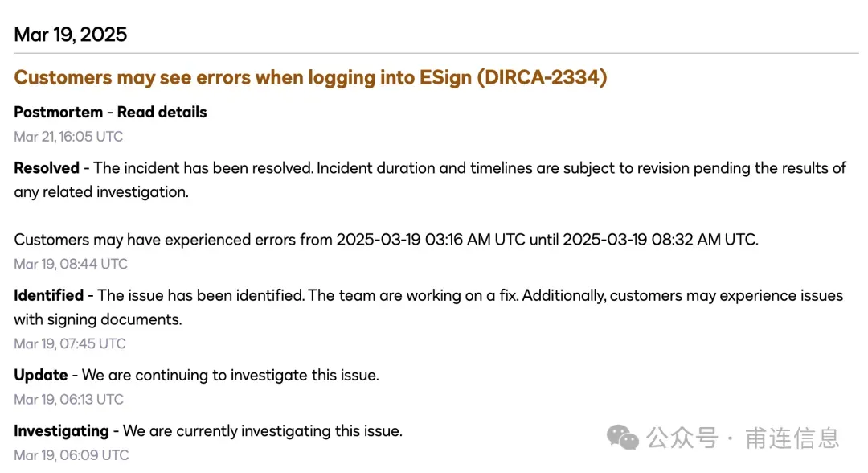Click "We are continuing to investigate" update text
868x473 pixels.
tap(230, 375)
